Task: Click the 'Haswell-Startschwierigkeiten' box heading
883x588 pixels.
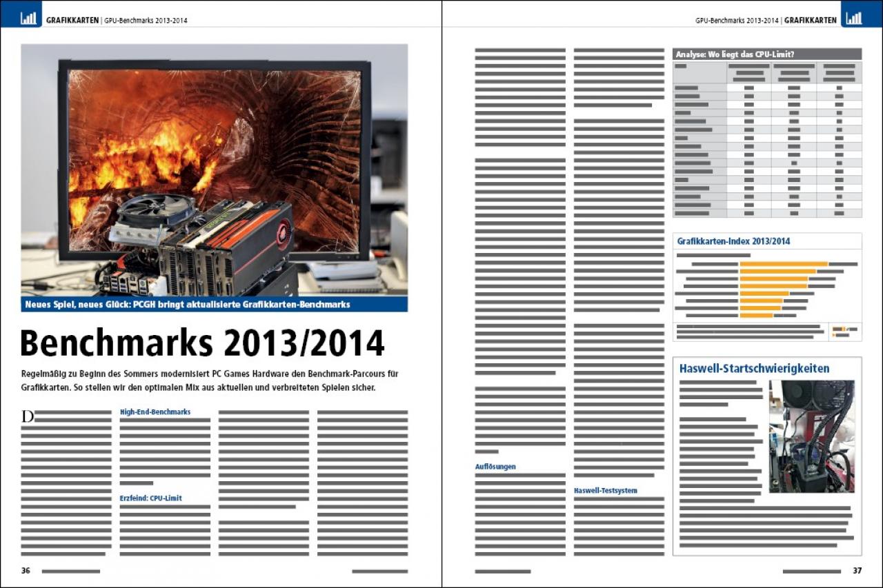Action: [755, 368]
